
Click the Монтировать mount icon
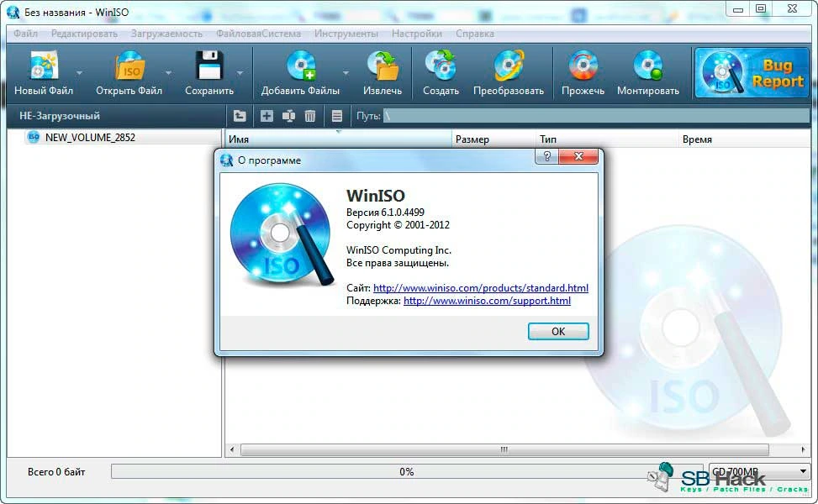coord(648,66)
